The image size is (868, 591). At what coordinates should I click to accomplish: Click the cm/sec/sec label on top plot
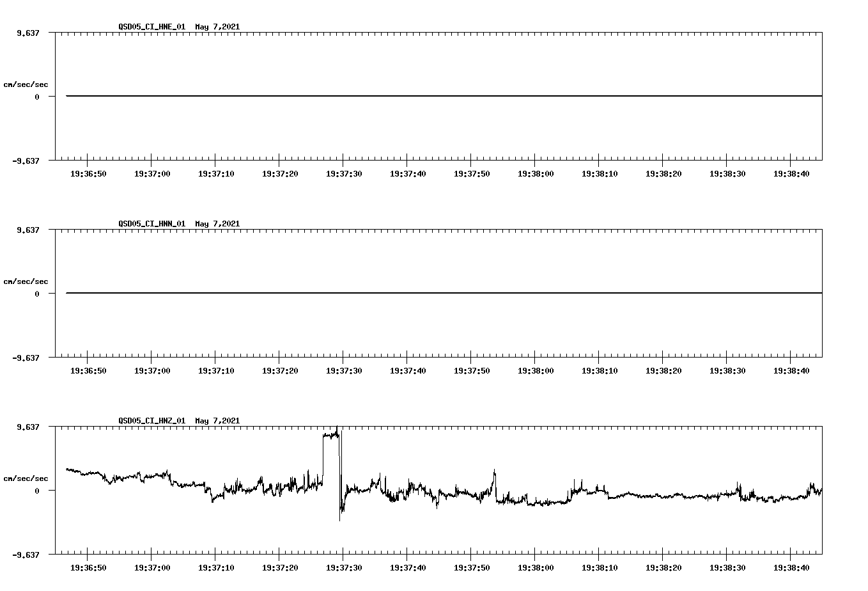(26, 83)
